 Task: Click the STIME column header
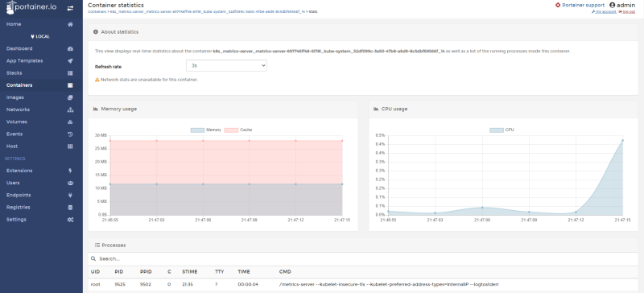(190, 271)
